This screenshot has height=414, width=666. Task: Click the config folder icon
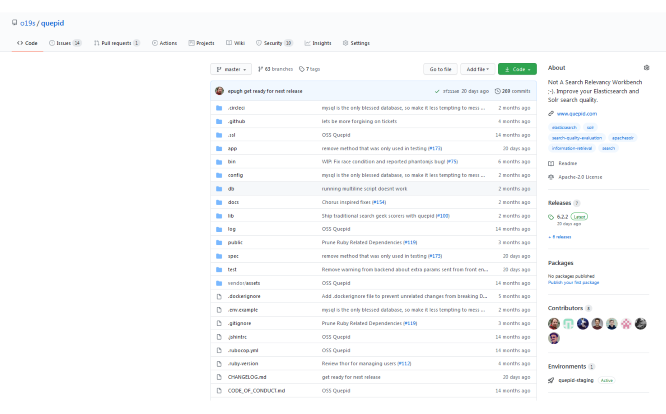pyautogui.click(x=219, y=175)
